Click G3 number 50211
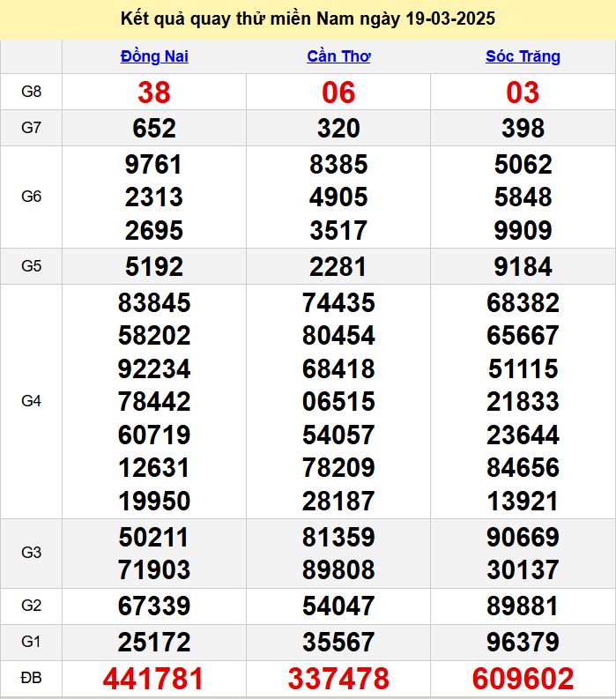Viewport: 616px width, 699px height. click(154, 537)
